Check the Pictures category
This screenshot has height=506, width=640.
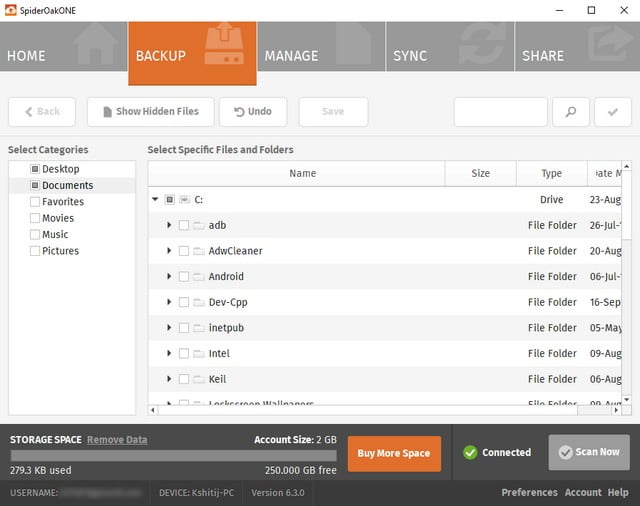35,251
